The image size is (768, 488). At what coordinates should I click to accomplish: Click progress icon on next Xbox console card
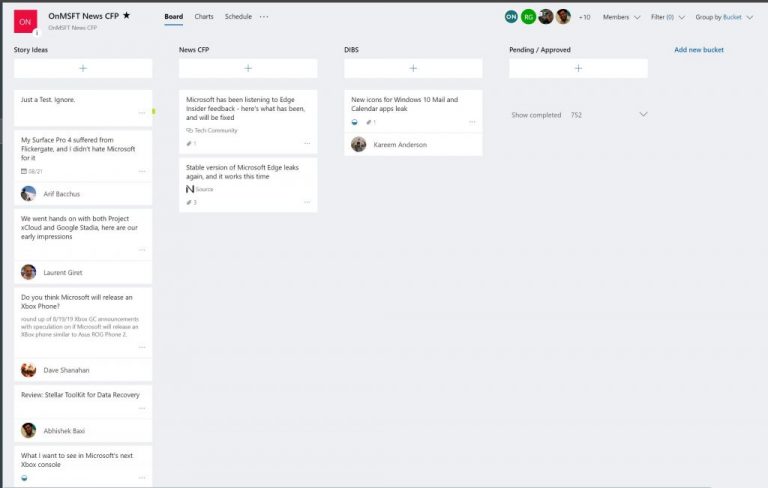(24, 478)
